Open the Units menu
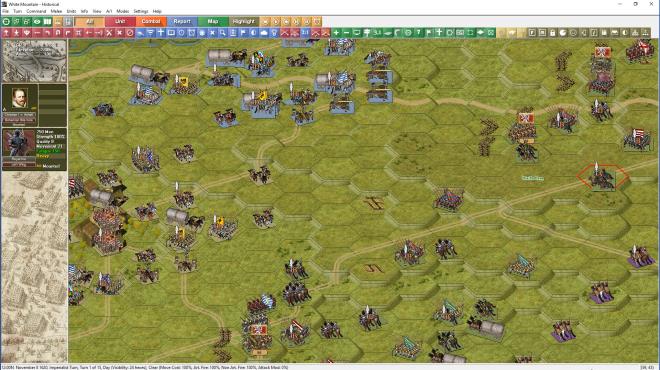Screen dimensions: 660x370 (x=71, y=11)
